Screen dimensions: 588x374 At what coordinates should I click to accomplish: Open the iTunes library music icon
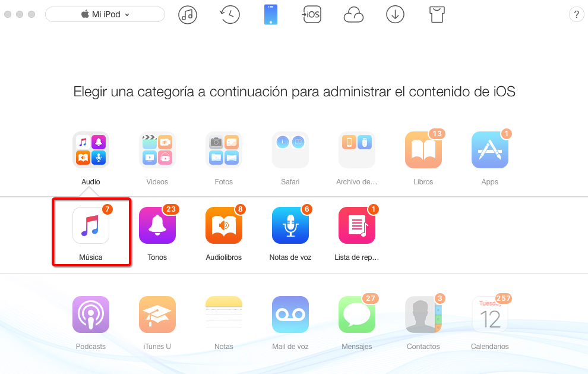[188, 15]
